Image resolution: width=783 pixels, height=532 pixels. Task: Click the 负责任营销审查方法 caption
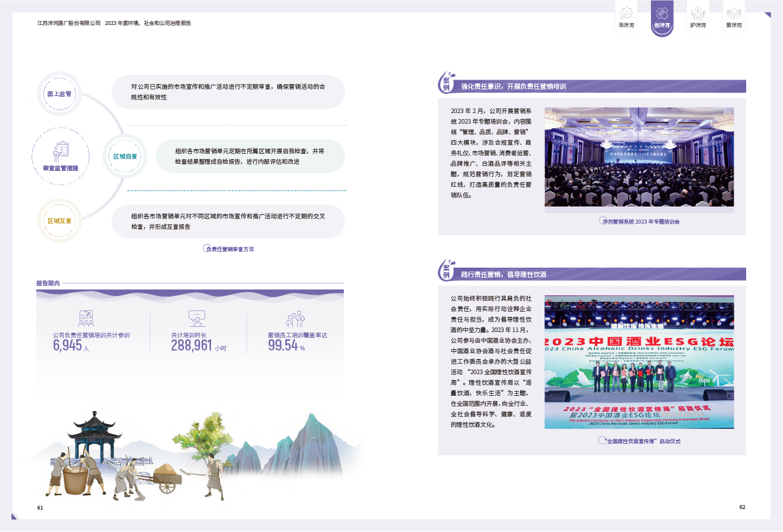tap(229, 249)
